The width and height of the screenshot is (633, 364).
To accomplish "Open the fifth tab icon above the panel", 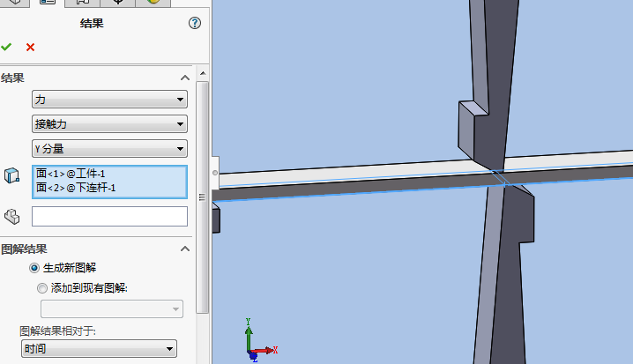I will (153, 3).
